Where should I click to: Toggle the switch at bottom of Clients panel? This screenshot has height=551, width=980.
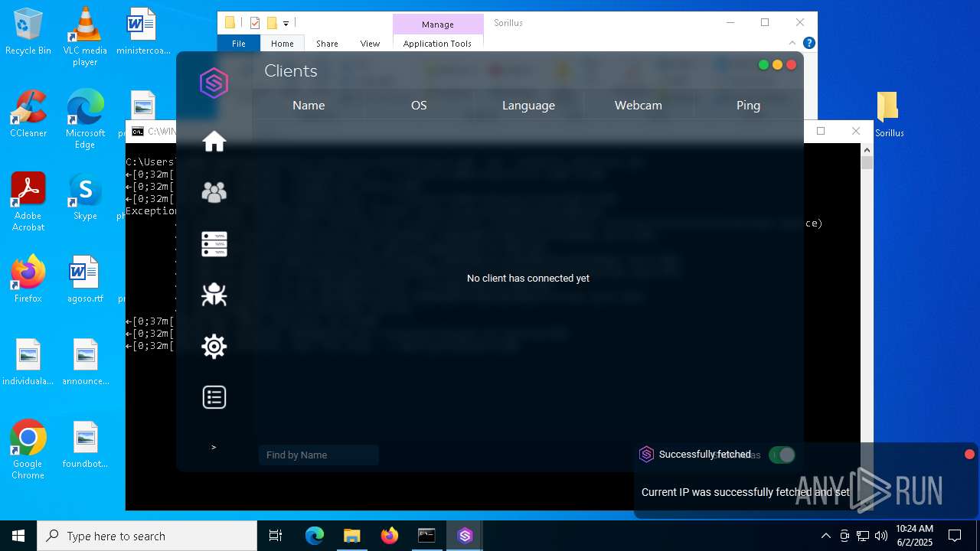click(782, 455)
